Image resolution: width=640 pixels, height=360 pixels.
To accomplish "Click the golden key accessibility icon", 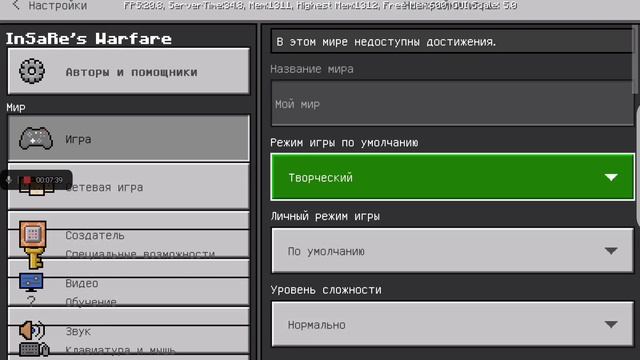I will [x=34, y=257].
